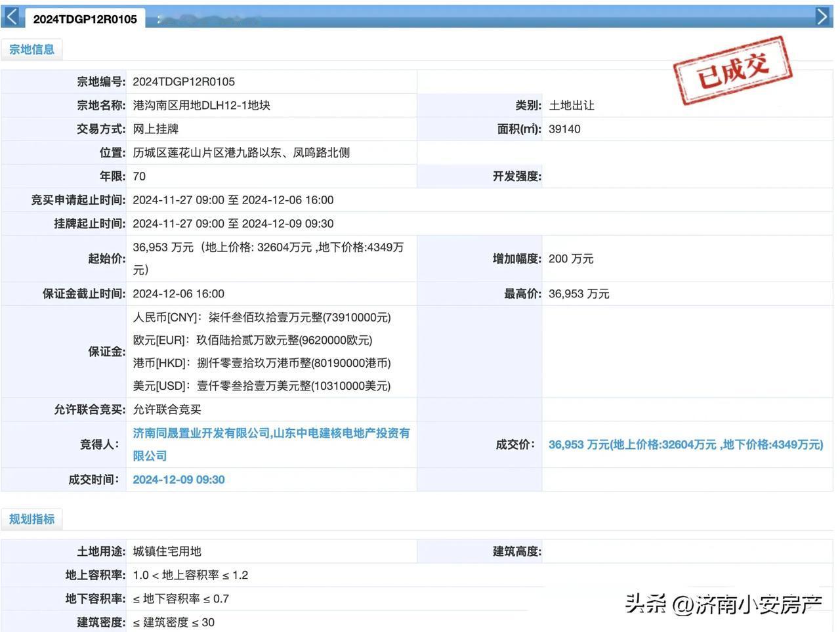840x632 pixels.
Task: Click the 起始价 36,953 万元 value
Action: click(268, 259)
